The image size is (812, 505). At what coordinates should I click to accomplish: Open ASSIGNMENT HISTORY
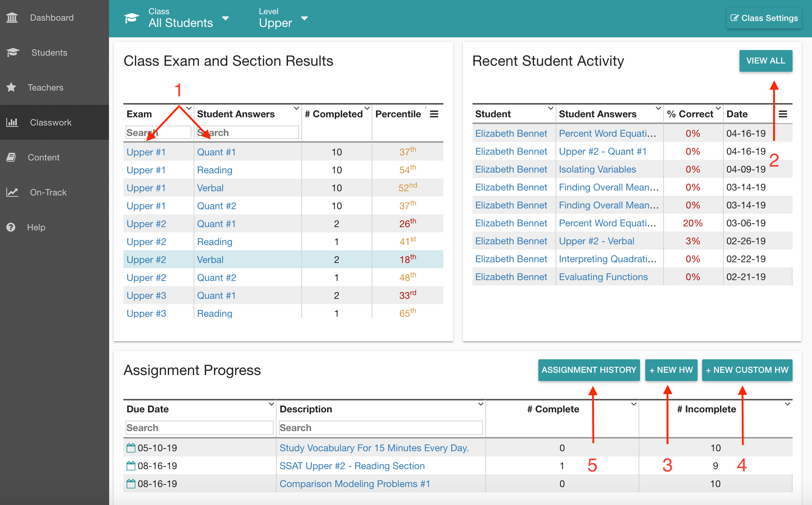[x=589, y=370]
